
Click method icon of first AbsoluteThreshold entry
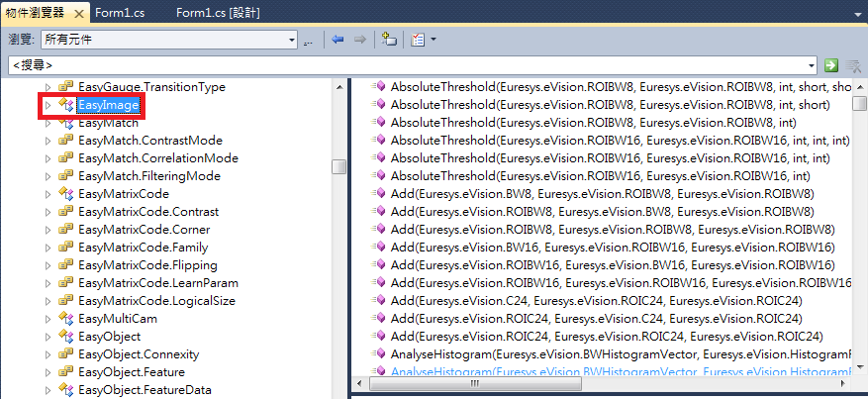coord(379,87)
